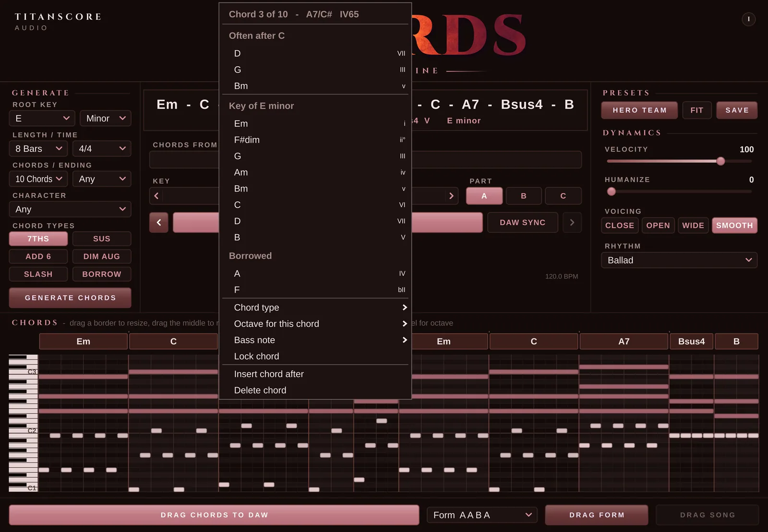768x532 pixels.
Task: Toggle the BORROW chord type
Action: pyautogui.click(x=102, y=274)
